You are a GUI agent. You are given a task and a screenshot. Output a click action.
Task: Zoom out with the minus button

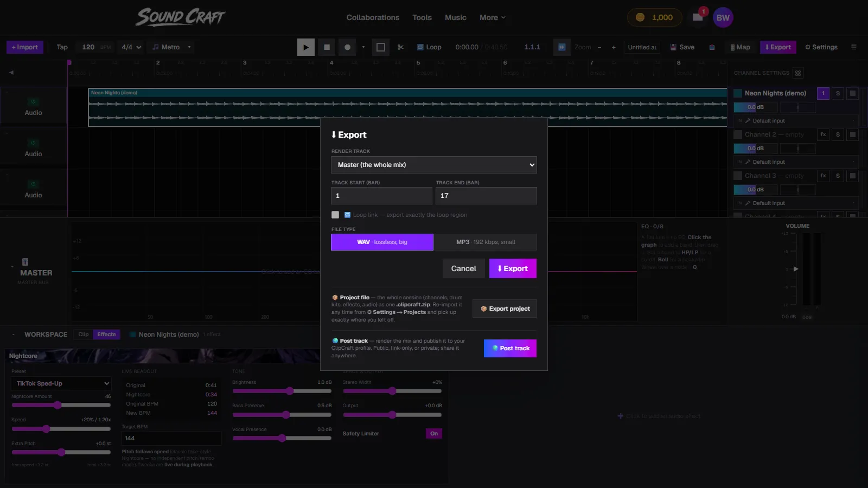[599, 47]
